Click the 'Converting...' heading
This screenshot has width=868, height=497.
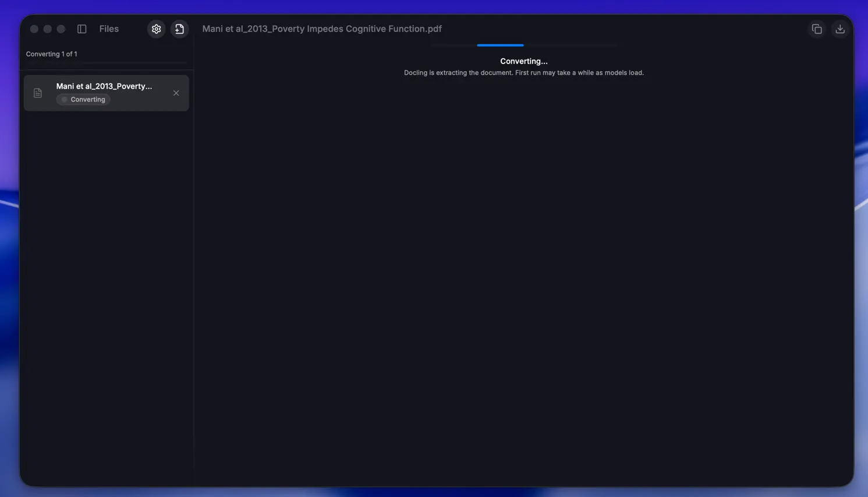click(524, 61)
